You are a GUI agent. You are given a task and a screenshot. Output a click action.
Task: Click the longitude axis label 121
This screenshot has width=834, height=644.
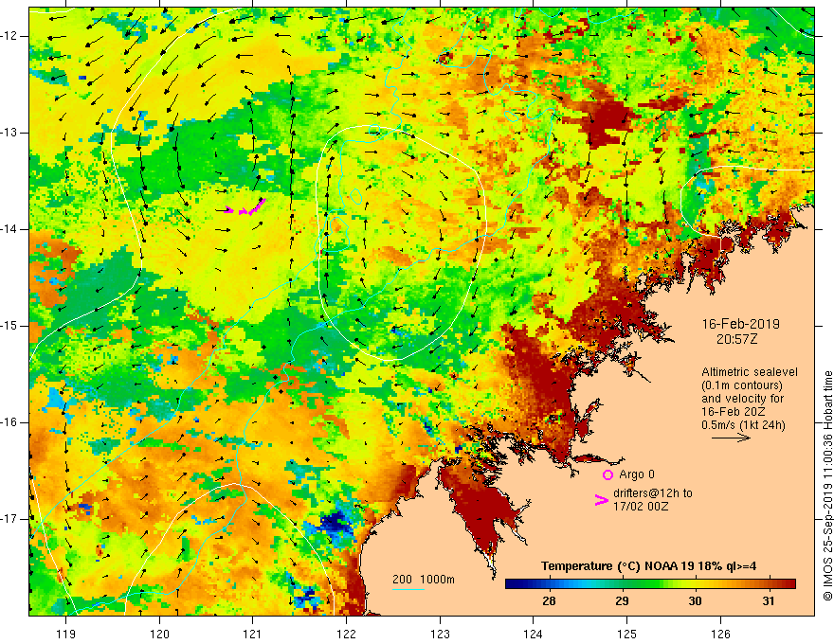(253, 634)
